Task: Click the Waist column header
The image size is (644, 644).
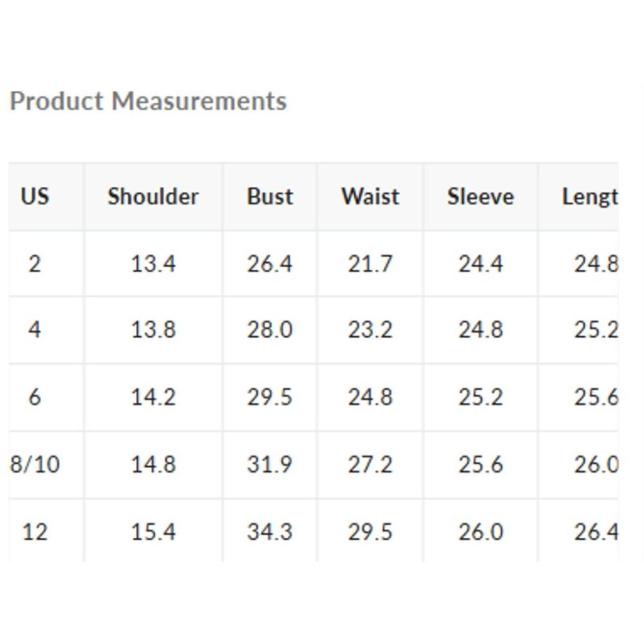Action: click(x=370, y=196)
